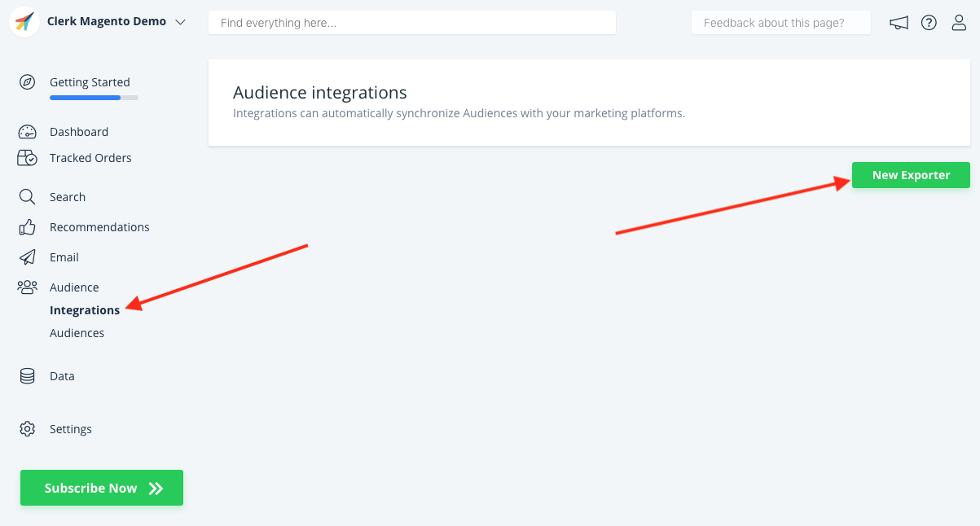This screenshot has width=980, height=526.
Task: Expand the Clerk Magento Demo store dropdown
Action: click(x=180, y=22)
